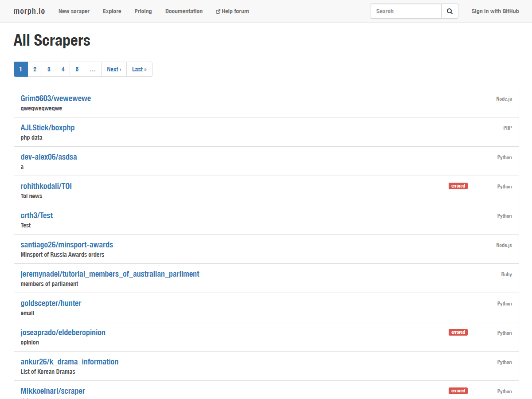Open the Help forum external link
The height and width of the screenshot is (399, 532).
232,12
